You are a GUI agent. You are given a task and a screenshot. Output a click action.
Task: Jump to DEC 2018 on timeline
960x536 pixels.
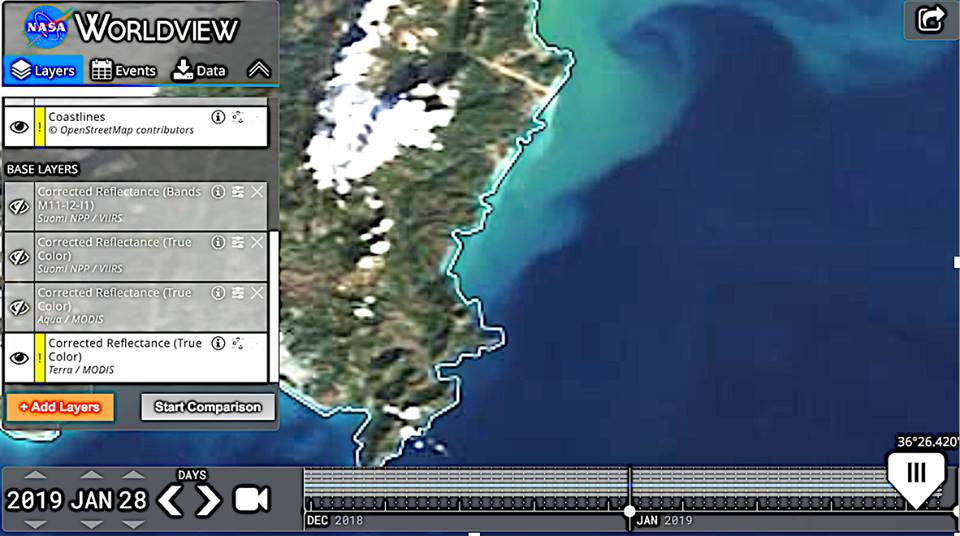coord(335,521)
